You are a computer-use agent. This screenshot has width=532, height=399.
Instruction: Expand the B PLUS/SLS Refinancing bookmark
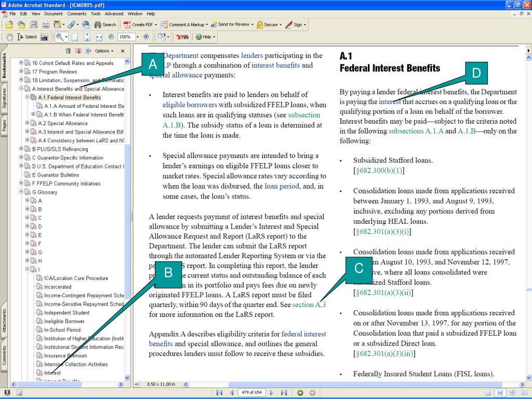[x=21, y=149]
